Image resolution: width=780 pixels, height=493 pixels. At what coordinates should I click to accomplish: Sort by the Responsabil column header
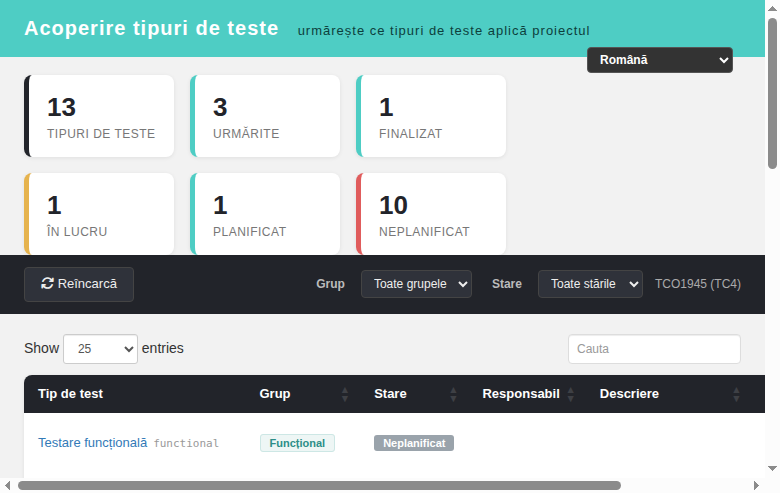pos(528,394)
